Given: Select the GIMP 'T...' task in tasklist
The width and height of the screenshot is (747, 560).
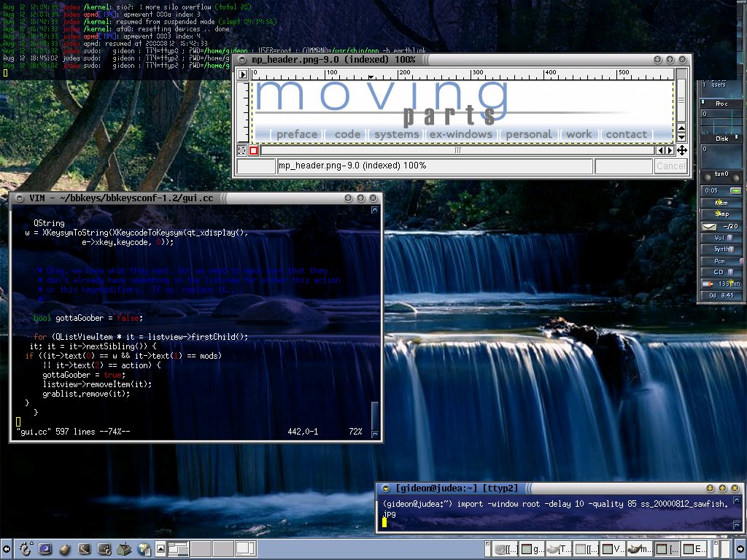Looking at the screenshot, I should (x=559, y=549).
